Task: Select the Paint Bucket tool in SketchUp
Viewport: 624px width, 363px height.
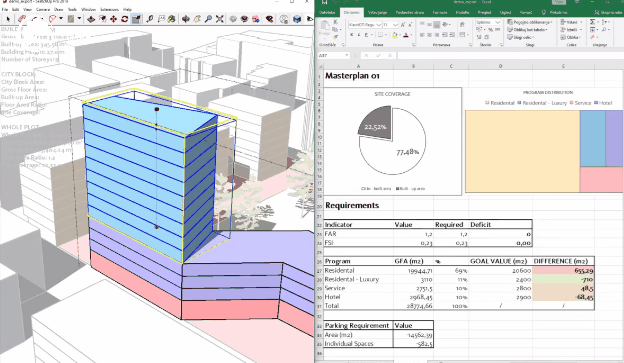Action: [x=172, y=19]
